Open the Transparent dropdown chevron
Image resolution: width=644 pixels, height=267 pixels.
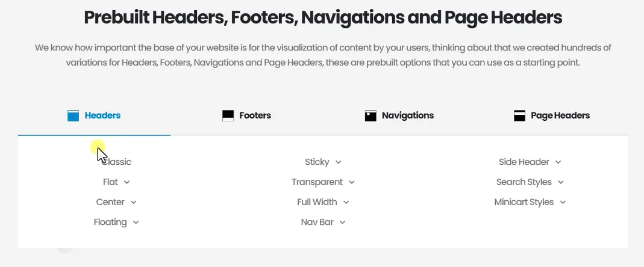(x=352, y=182)
